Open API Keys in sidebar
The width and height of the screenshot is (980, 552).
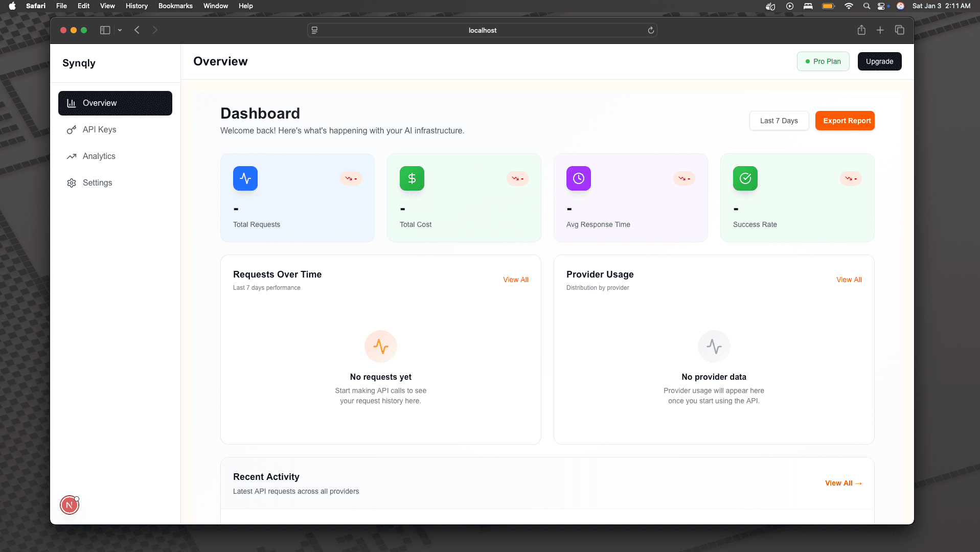(115, 130)
